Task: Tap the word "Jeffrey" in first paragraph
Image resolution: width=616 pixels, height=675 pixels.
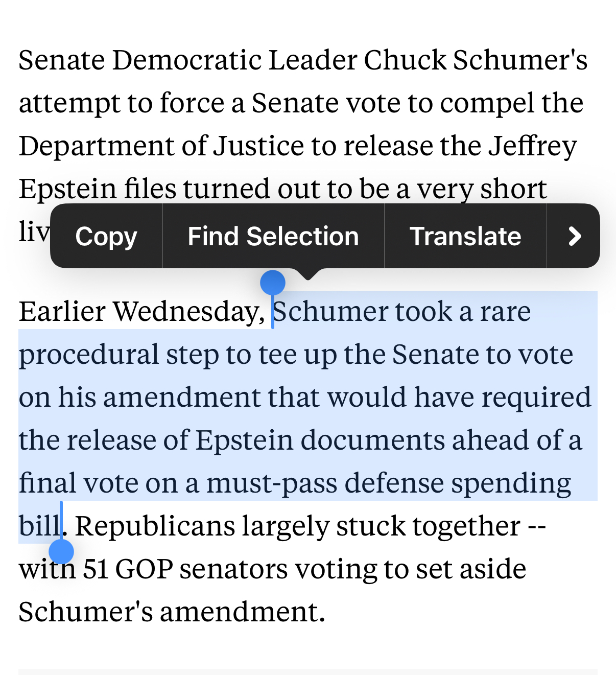Action: (x=532, y=146)
